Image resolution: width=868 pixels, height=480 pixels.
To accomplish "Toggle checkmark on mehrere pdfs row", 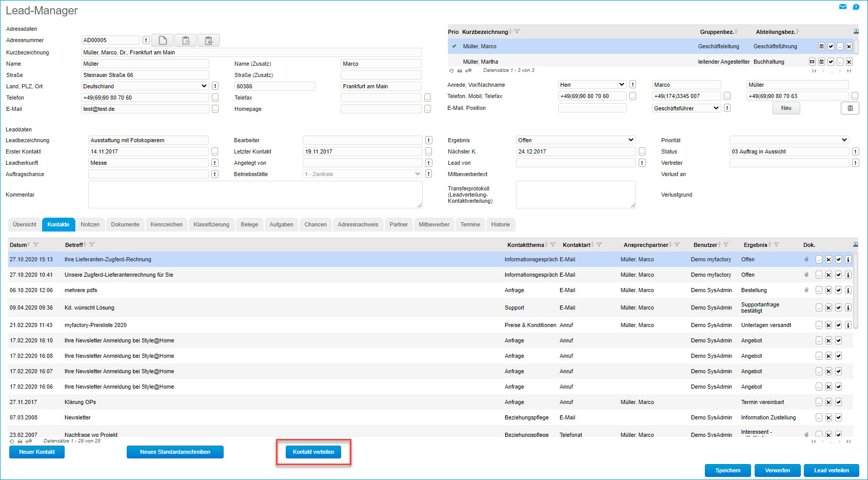I will (838, 290).
